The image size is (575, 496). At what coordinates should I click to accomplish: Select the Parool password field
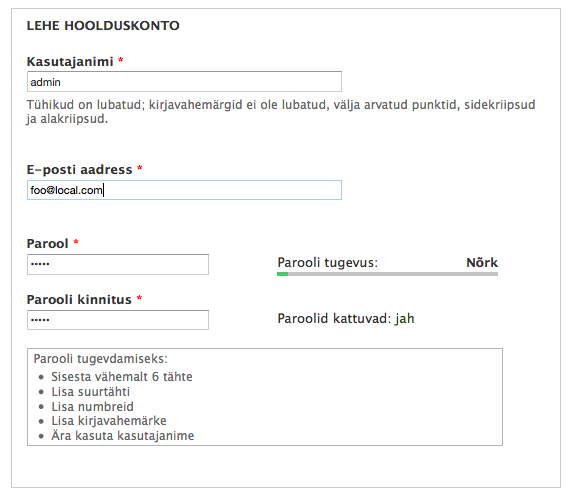tap(118, 264)
